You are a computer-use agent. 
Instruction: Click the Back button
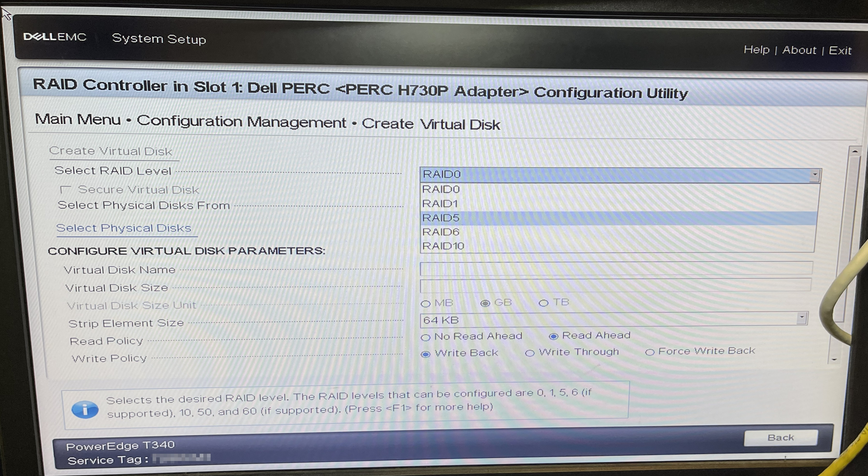pyautogui.click(x=780, y=438)
